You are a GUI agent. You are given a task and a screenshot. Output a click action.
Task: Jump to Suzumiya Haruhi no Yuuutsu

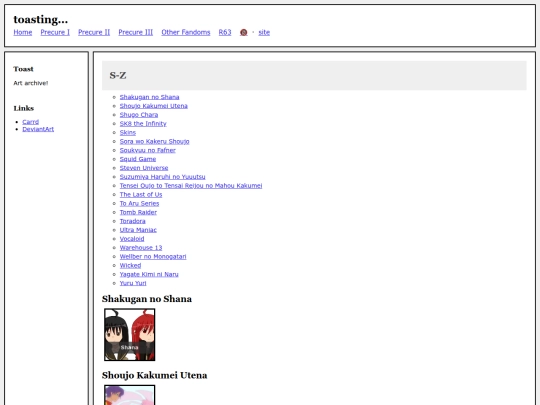pyautogui.click(x=163, y=177)
